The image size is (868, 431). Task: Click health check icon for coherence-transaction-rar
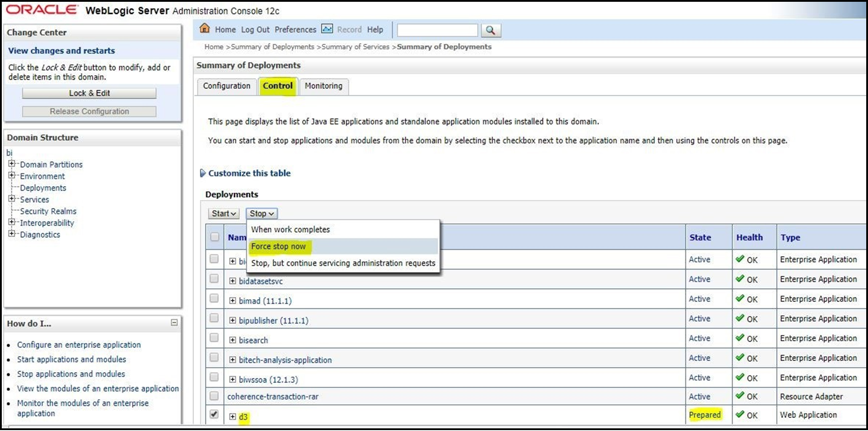pyautogui.click(x=740, y=396)
